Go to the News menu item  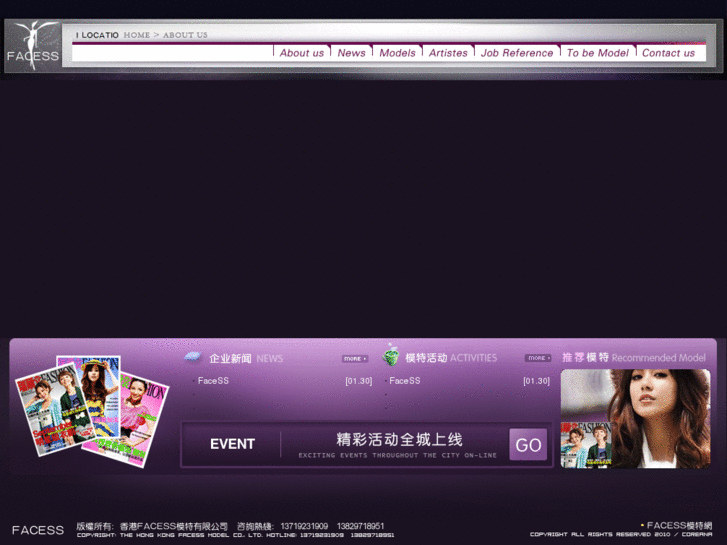351,53
